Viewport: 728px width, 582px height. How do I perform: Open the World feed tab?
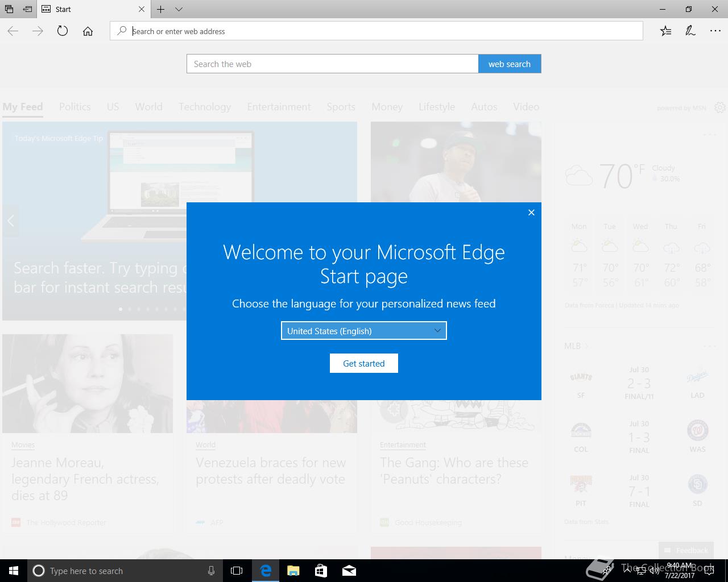[149, 107]
